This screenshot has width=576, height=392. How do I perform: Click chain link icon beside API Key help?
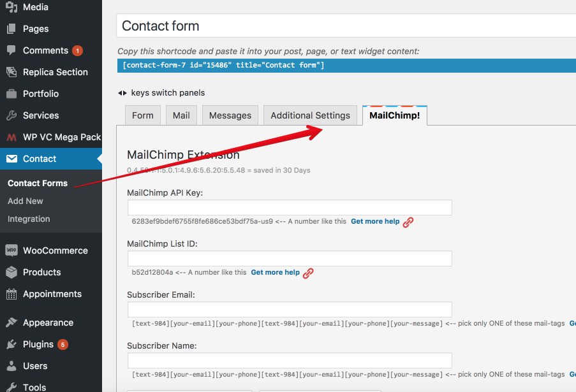tap(408, 222)
